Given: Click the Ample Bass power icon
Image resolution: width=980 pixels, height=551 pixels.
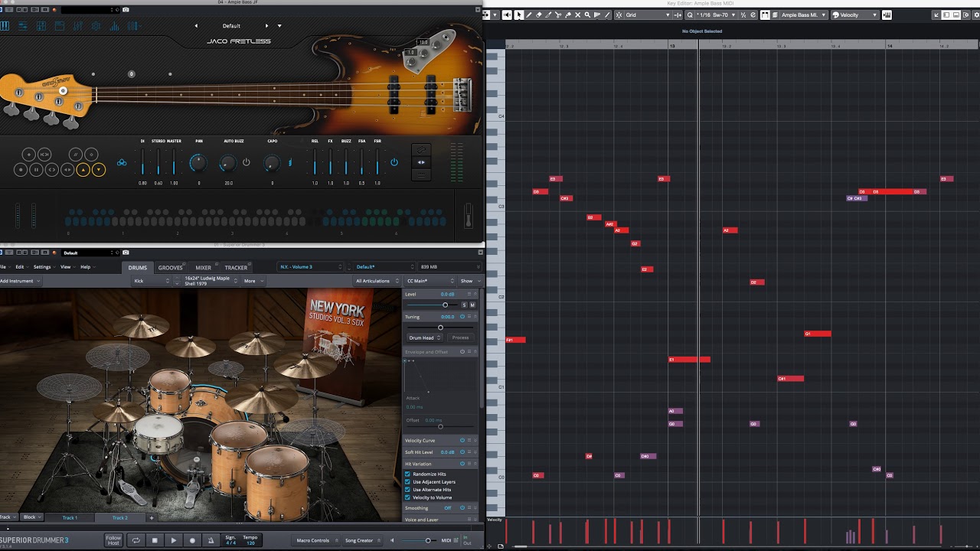Looking at the screenshot, I should 394,162.
